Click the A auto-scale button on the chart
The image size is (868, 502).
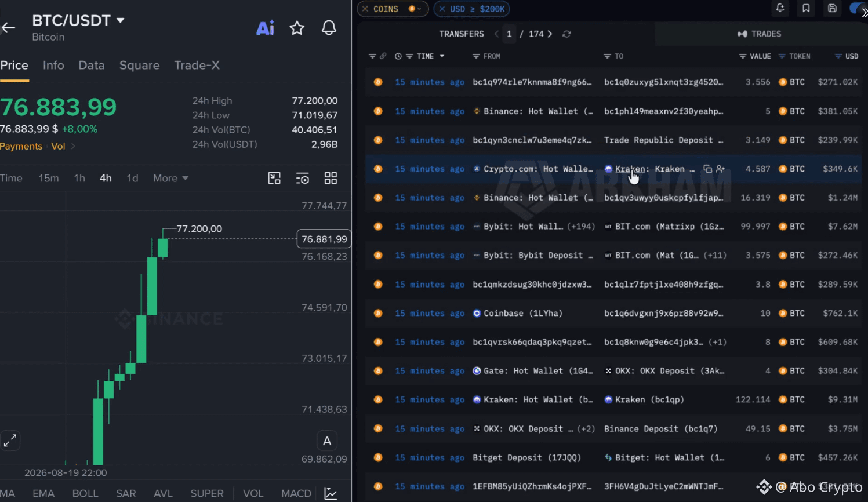[327, 441]
